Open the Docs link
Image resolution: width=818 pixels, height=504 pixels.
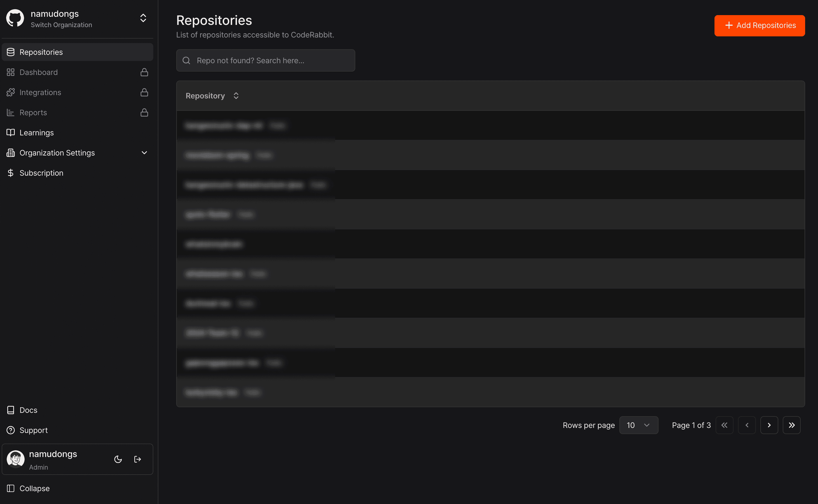click(28, 410)
